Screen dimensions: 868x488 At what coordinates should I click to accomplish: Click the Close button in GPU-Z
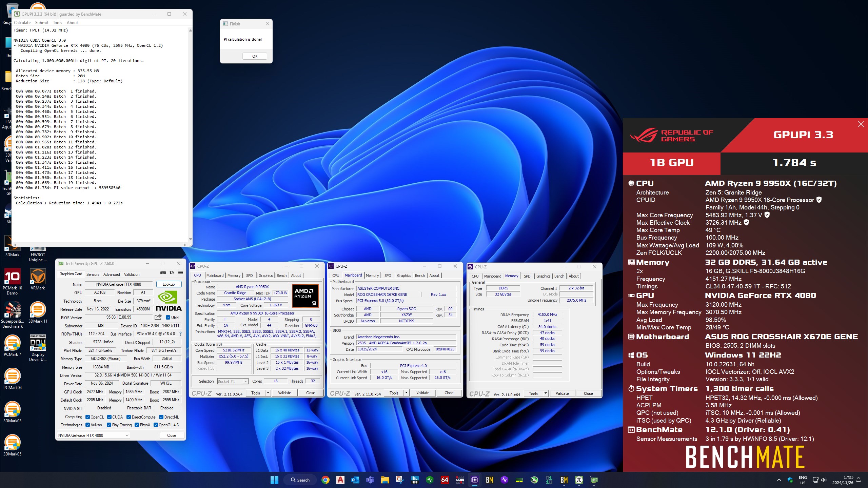coord(172,435)
